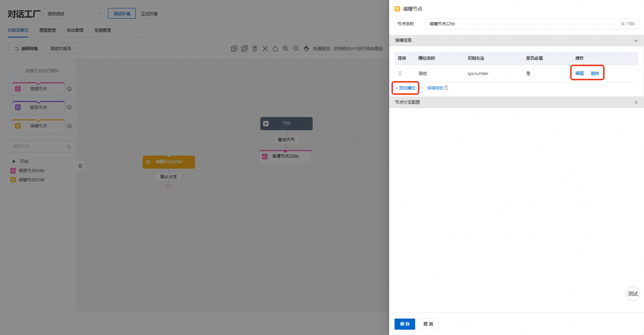Switch to 对话流单元 tab
This screenshot has height=335, width=644.
[18, 30]
